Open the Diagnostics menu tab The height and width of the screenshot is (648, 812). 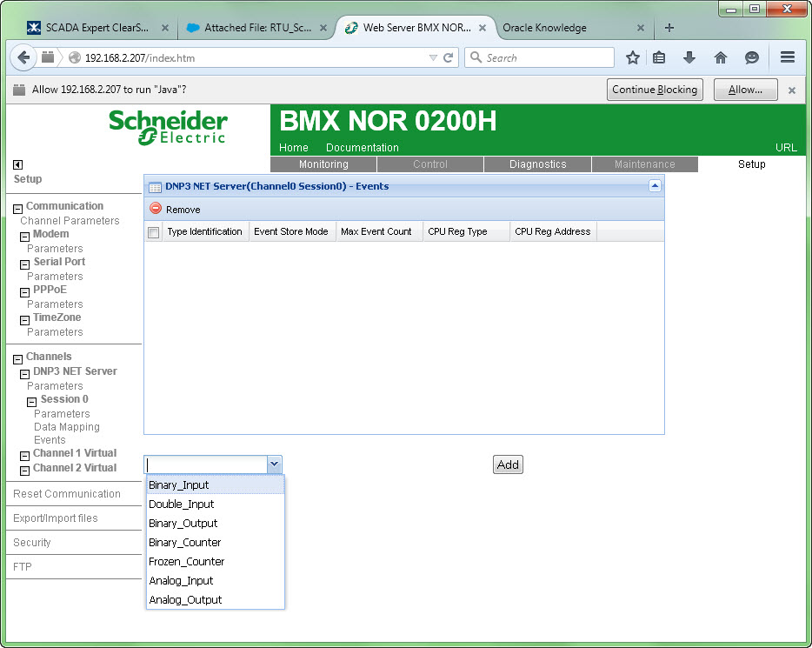(x=537, y=164)
